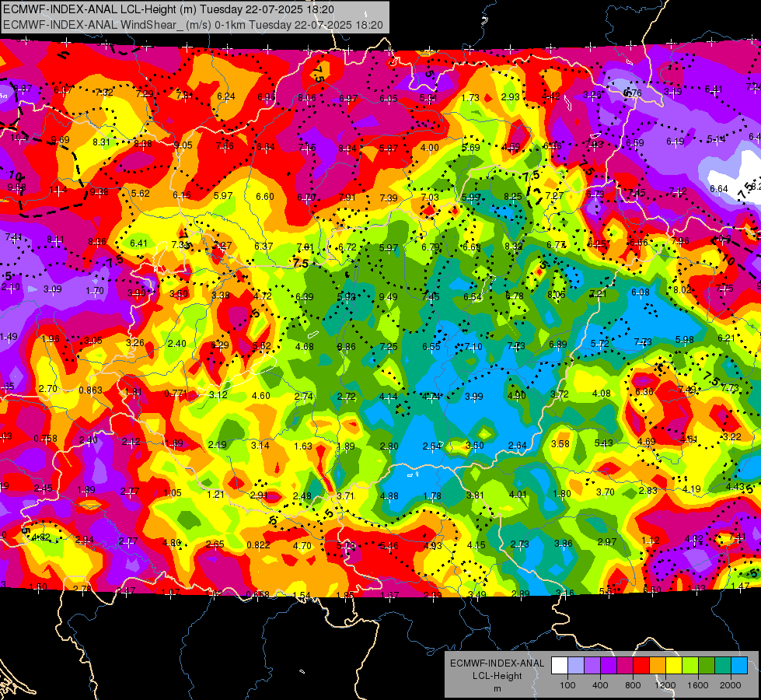Click legend title "LCL-Height"
Image resolution: width=761 pixels, height=700 pixels.
[x=497, y=676]
